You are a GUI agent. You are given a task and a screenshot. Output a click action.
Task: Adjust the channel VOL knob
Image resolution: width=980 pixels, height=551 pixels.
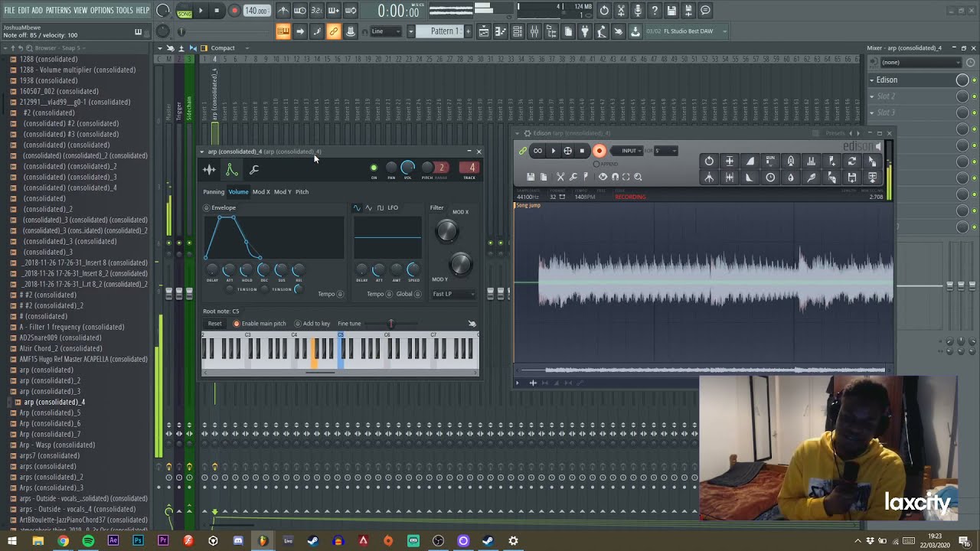point(407,168)
